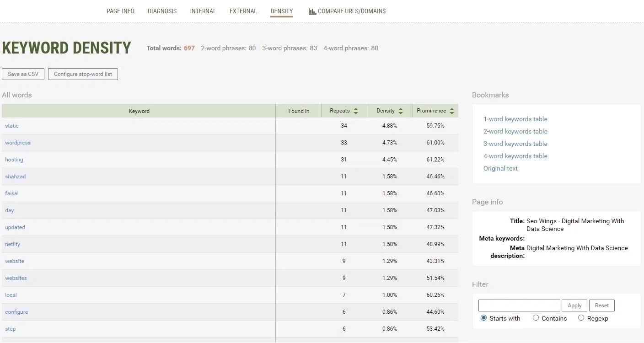Switch to the DIAGNOSIS tab

162,11
